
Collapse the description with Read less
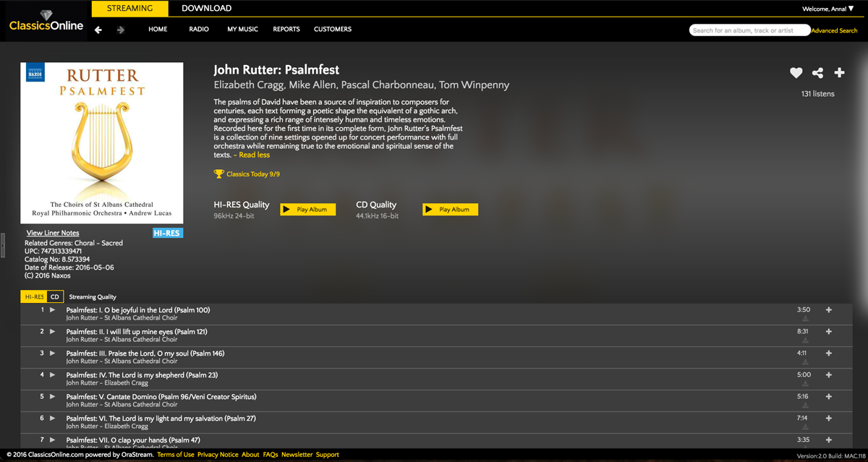click(255, 155)
